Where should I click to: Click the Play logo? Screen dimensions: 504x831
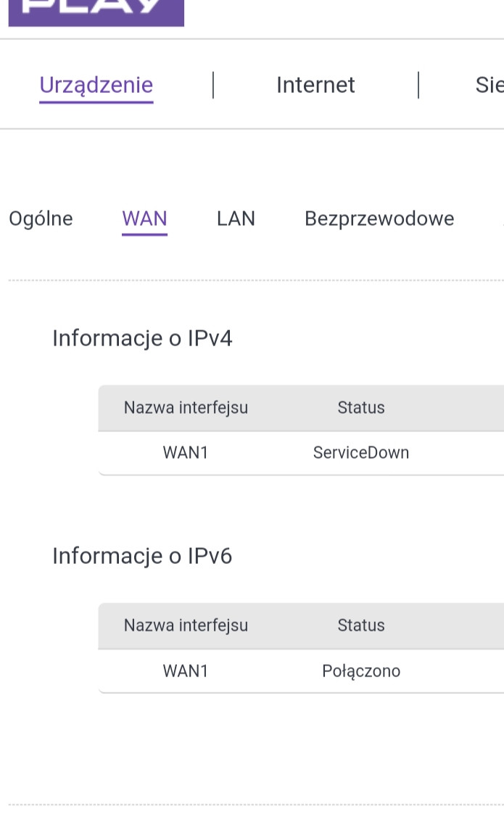pos(96,12)
